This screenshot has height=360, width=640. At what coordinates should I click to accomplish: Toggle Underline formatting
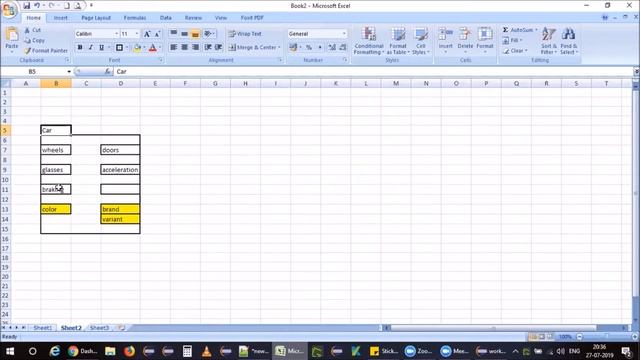101,47
